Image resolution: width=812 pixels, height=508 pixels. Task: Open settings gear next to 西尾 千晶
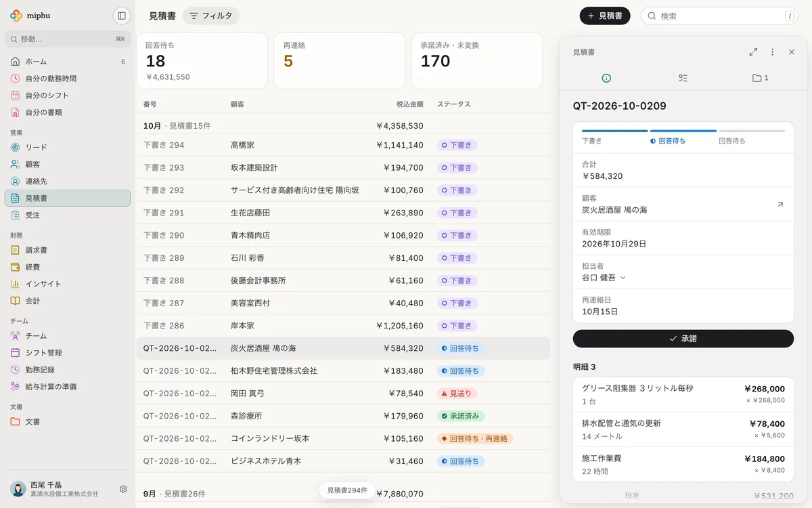pyautogui.click(x=123, y=489)
